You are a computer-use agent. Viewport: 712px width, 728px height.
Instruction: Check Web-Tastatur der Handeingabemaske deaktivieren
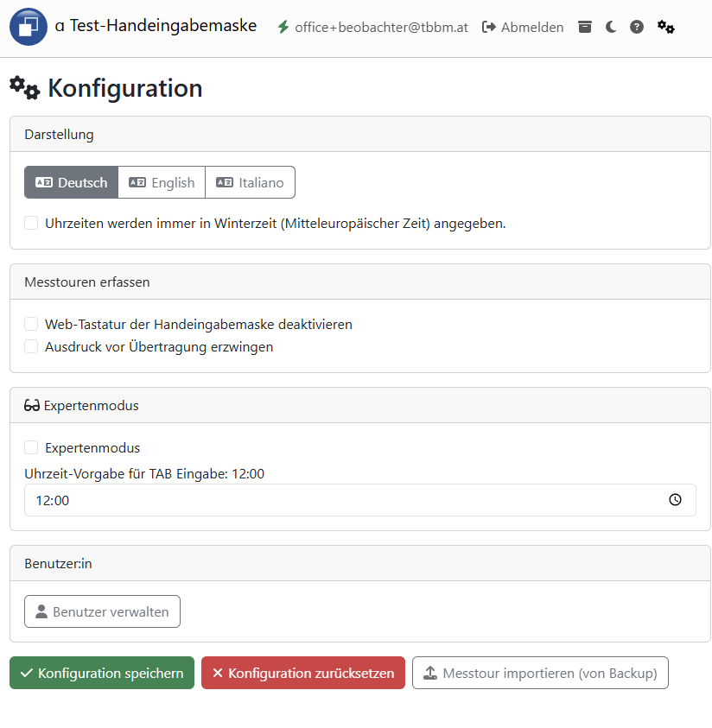pyautogui.click(x=31, y=324)
